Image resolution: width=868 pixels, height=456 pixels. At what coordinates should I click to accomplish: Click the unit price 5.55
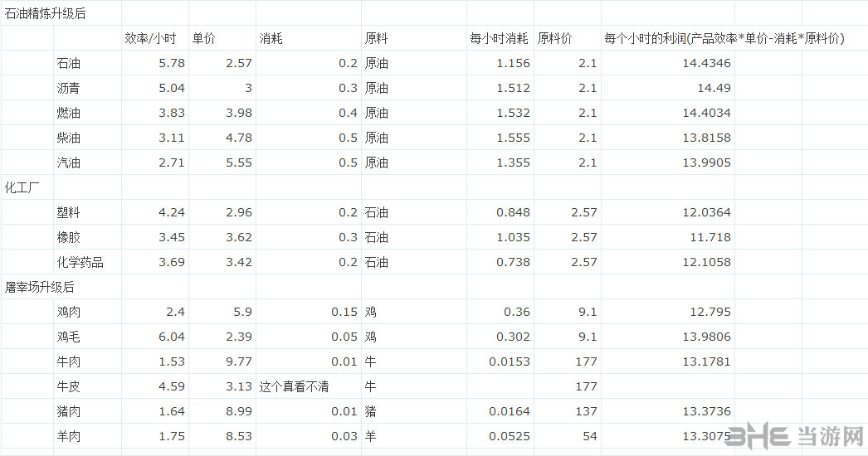point(239,163)
